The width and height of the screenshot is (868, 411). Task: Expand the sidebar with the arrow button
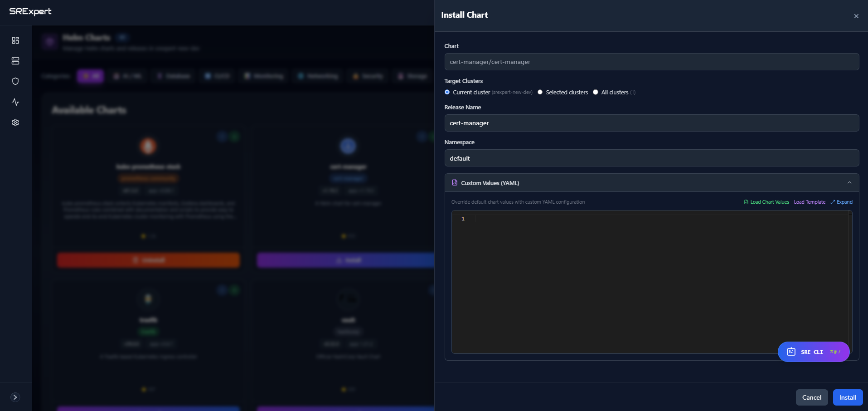15,397
